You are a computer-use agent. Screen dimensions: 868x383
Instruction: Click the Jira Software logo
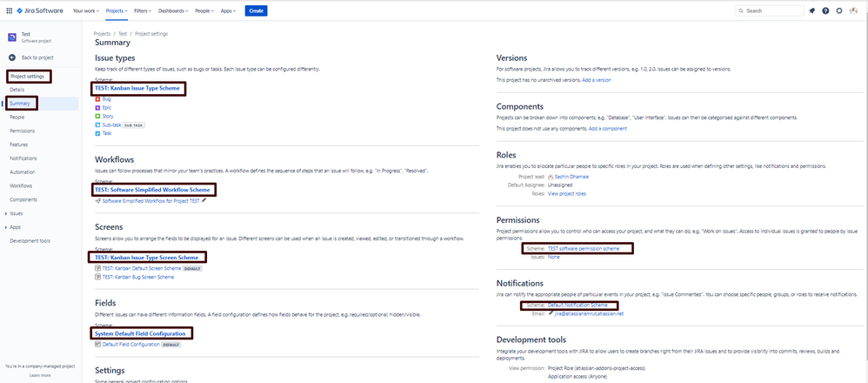[40, 10]
